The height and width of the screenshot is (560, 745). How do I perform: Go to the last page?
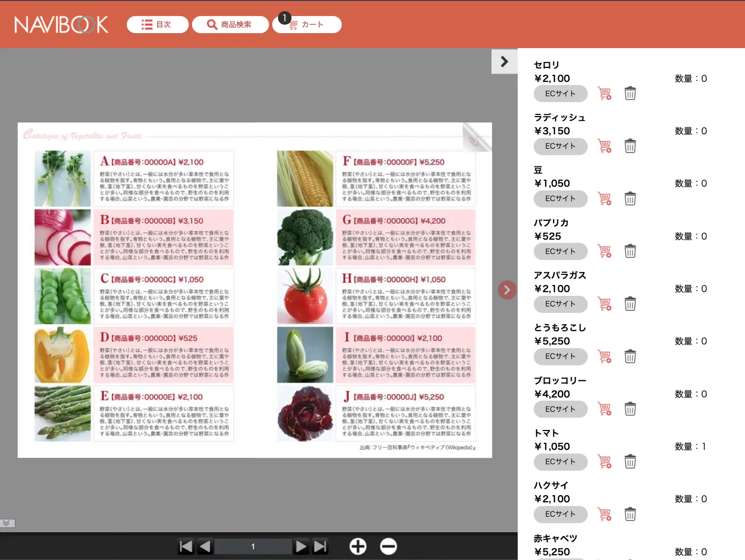click(x=320, y=546)
